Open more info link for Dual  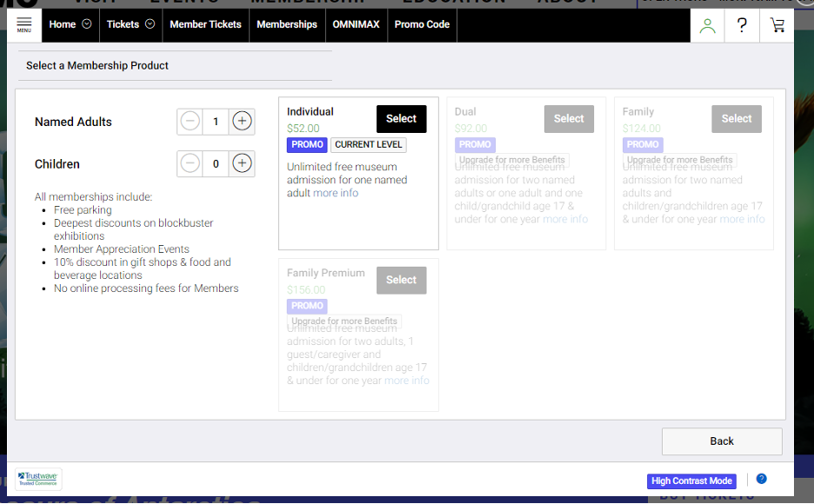(x=564, y=219)
